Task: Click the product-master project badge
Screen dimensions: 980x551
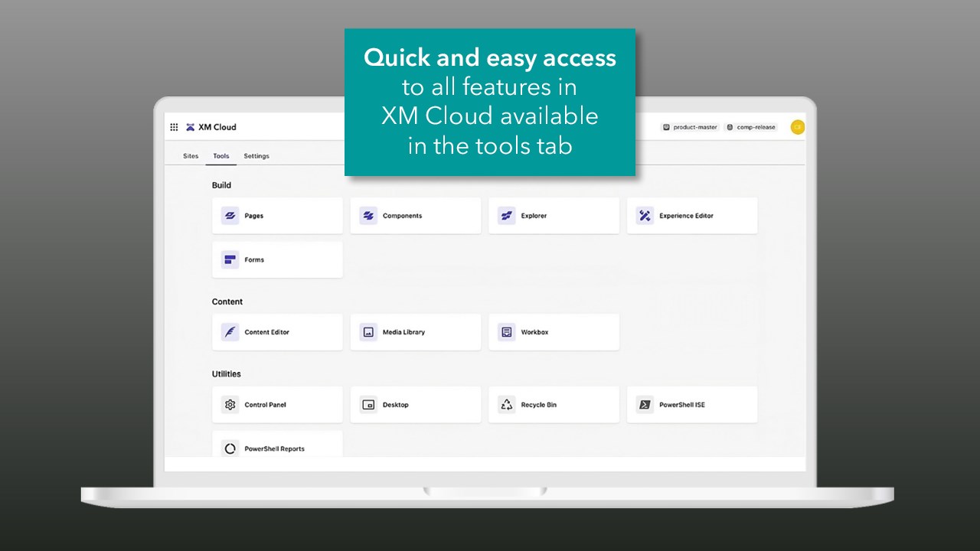Action: point(690,127)
